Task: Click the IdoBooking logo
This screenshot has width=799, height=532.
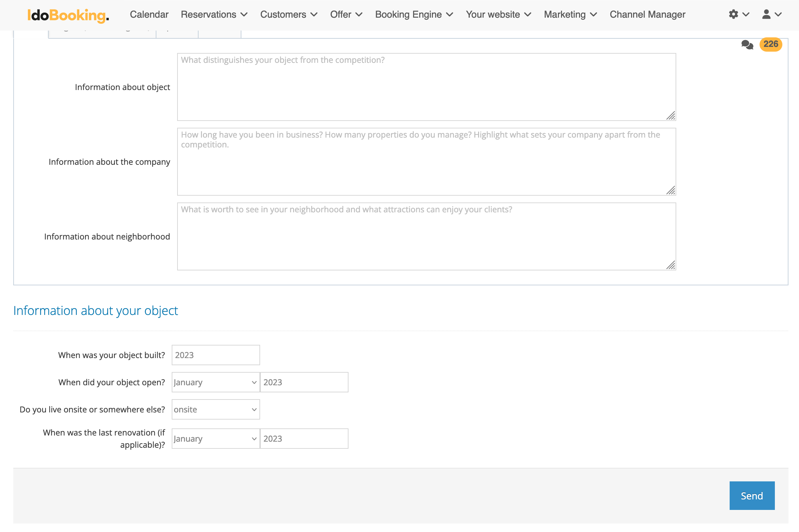Action: [x=68, y=15]
